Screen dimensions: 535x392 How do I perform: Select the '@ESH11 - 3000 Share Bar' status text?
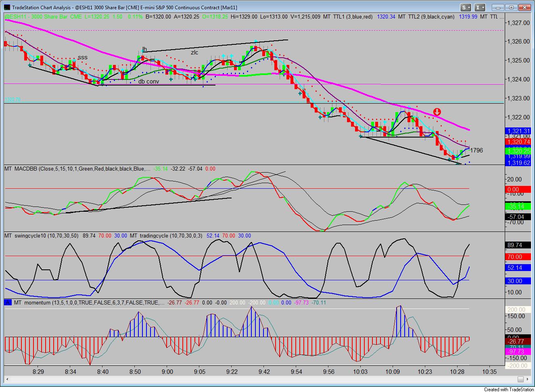pos(36,17)
